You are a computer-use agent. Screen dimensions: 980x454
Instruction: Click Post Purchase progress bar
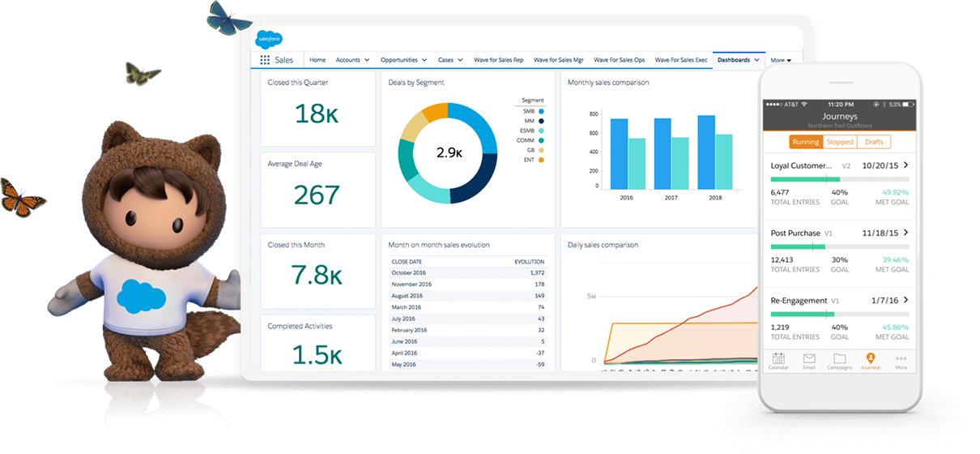pos(840,246)
